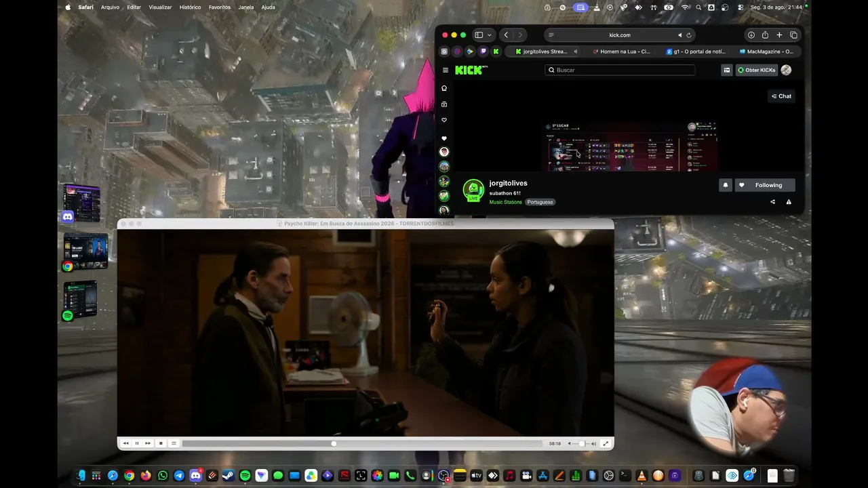Fast-forward the movie in the player
Image resolution: width=868 pixels, height=488 pixels.
click(x=148, y=443)
